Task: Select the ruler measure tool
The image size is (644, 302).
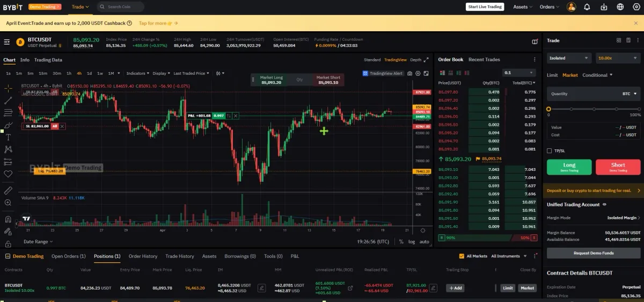Action: click(x=8, y=190)
